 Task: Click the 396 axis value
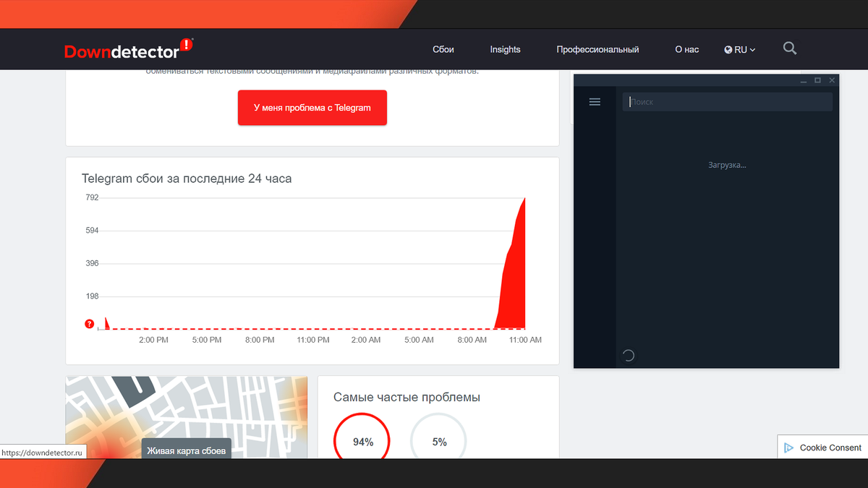[x=92, y=263]
